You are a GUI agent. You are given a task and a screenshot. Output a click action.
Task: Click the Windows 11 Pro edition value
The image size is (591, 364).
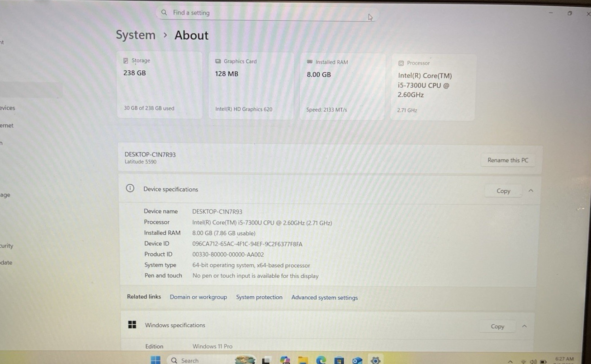[x=213, y=346]
